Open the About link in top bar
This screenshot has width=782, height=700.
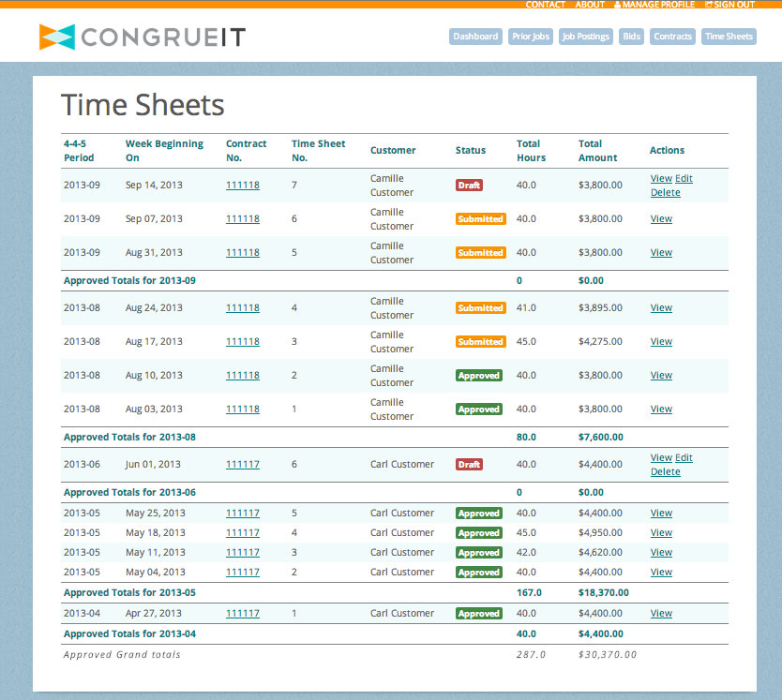[590, 5]
